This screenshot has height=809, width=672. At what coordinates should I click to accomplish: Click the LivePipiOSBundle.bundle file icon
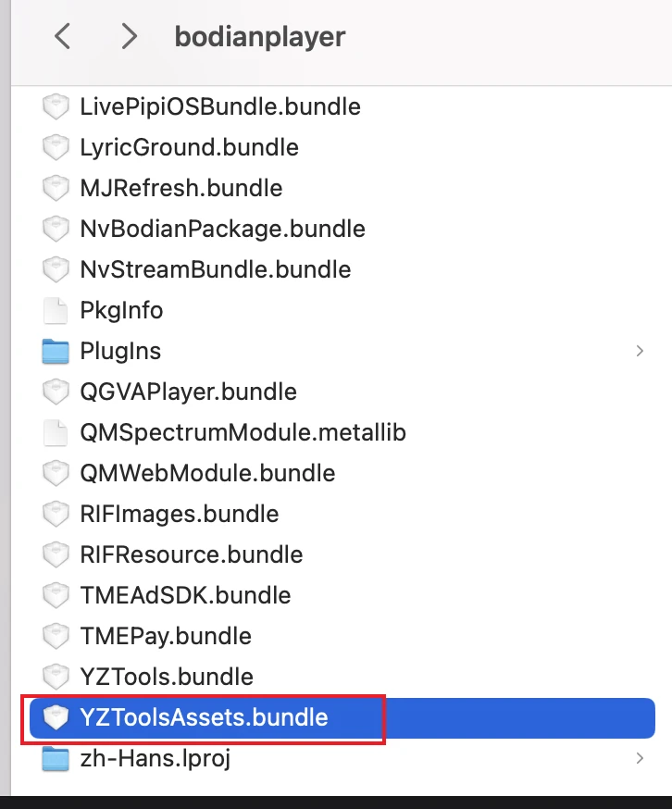(56, 106)
